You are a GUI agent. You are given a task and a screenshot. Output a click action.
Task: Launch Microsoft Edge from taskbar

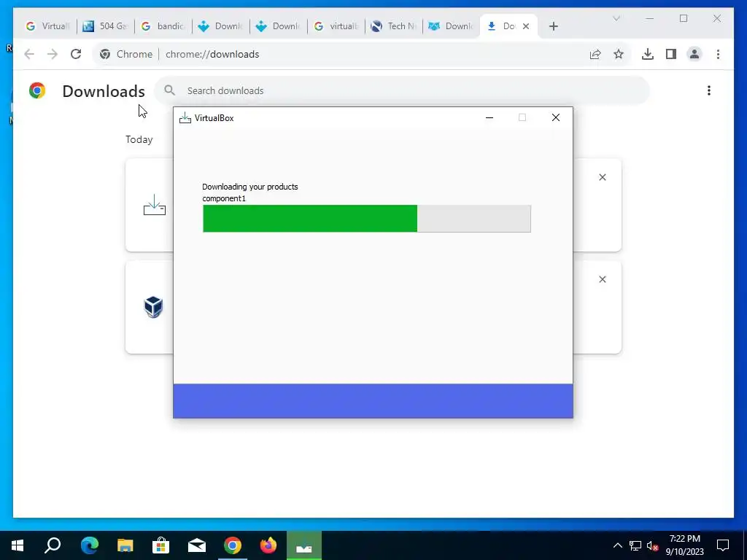click(89, 545)
